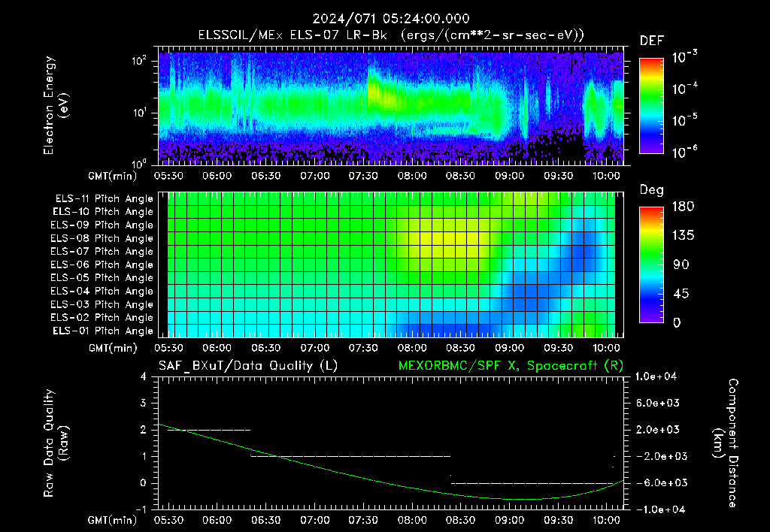Click the Deg pitch angle color bar

pos(651,264)
